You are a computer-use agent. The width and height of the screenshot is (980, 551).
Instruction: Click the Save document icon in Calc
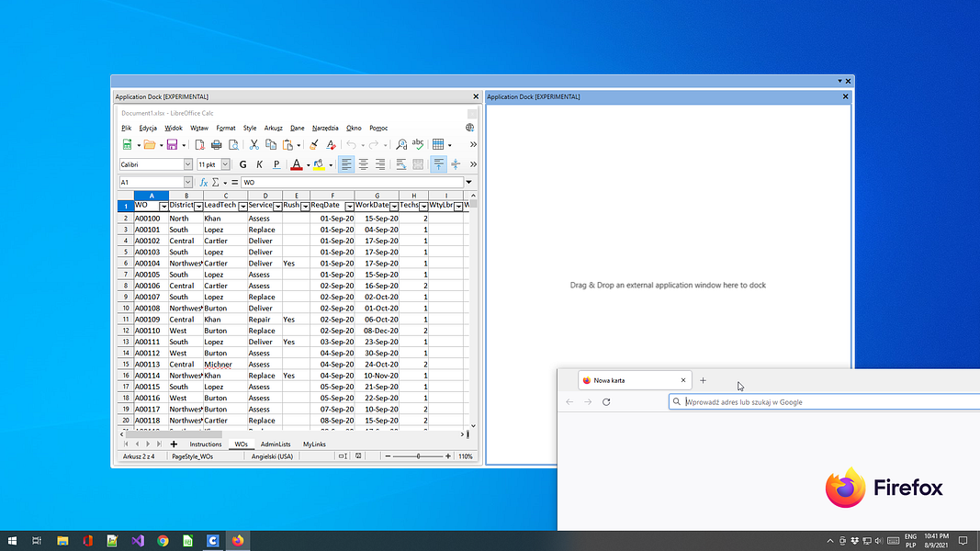pos(171,145)
